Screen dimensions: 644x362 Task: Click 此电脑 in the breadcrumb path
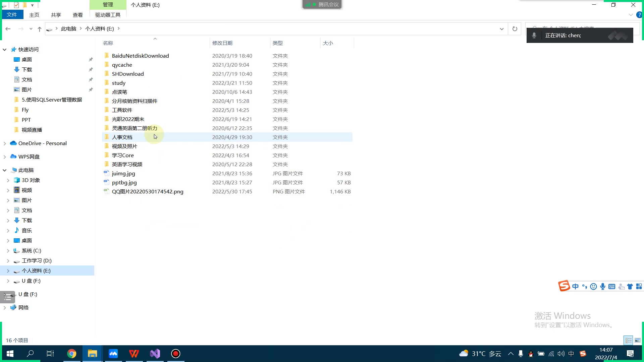[68, 29]
